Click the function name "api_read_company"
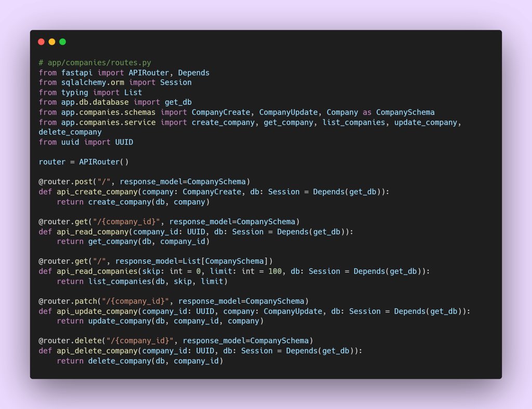Screen dimensions: 532x409 click(92, 232)
